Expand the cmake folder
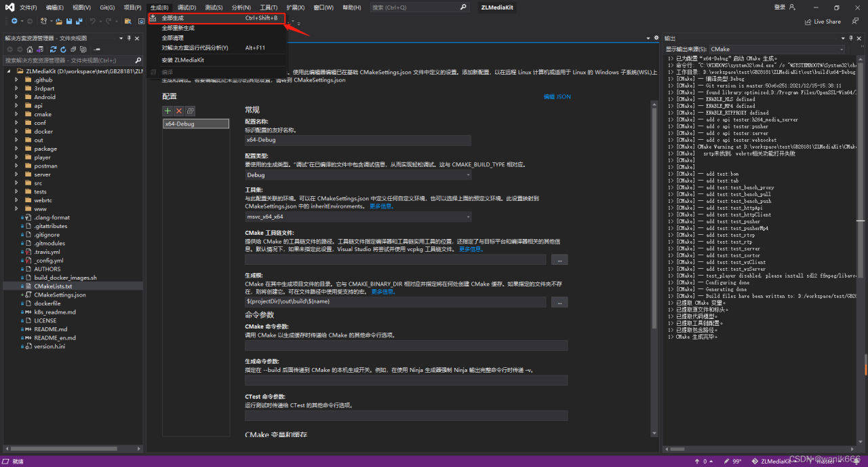The width and height of the screenshot is (868, 467). [17, 114]
